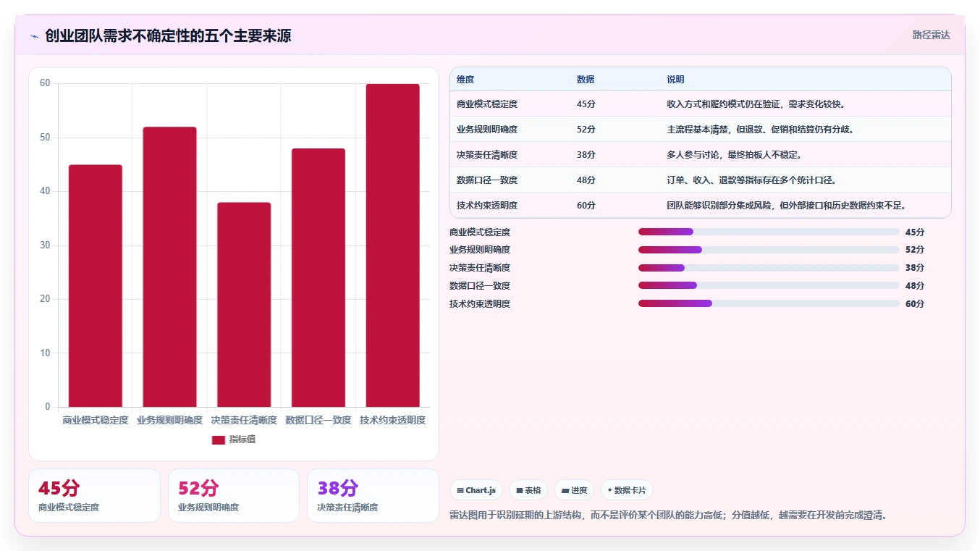Select the 进度 tag chip

point(574,490)
